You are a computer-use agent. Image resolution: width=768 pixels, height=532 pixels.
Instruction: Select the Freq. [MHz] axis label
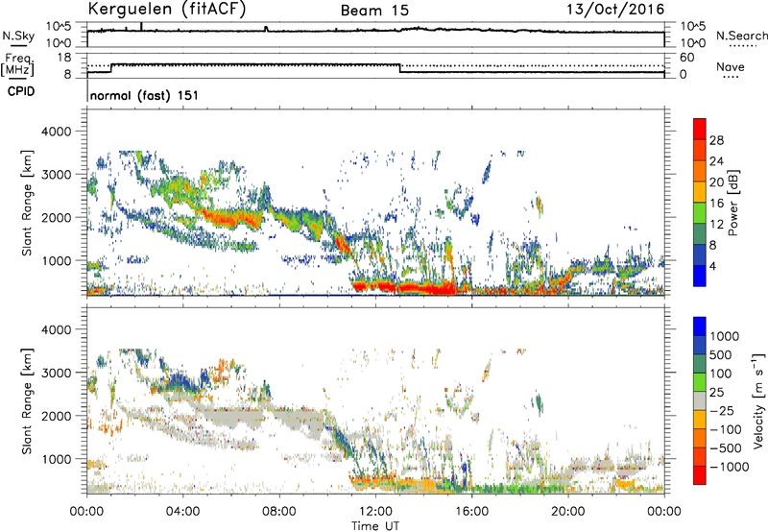pyautogui.click(x=18, y=64)
